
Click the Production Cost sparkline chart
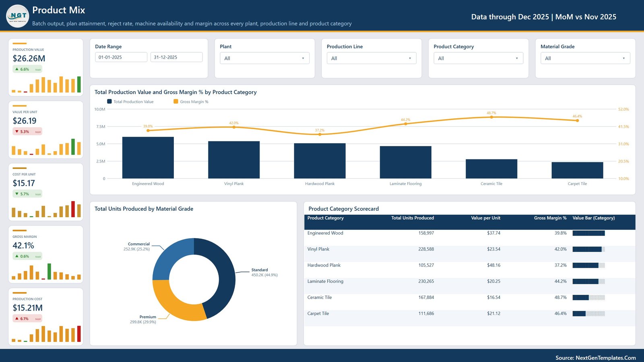click(x=46, y=333)
